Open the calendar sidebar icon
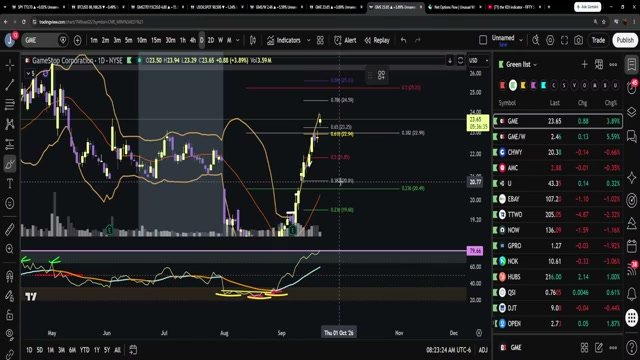 click(631, 246)
